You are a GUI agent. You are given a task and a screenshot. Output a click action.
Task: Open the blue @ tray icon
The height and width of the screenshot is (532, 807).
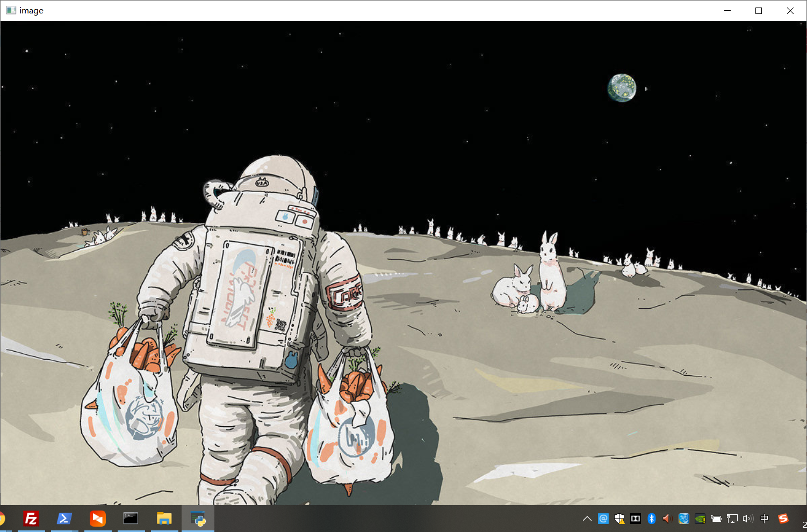(603, 519)
